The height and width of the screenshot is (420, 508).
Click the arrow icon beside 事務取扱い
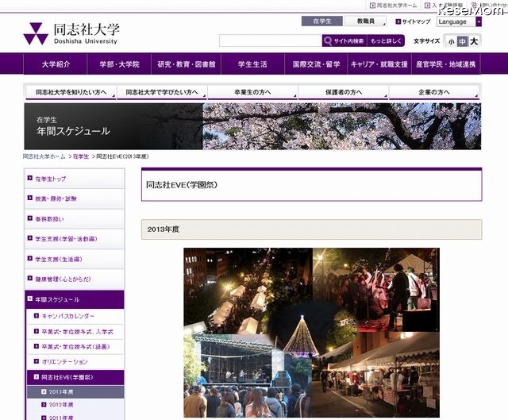tap(30, 218)
